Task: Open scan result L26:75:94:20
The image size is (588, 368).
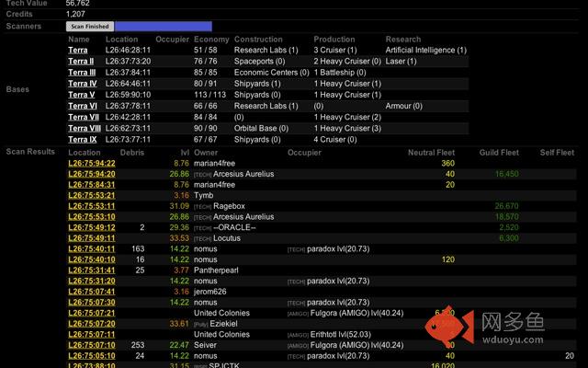Action: 91,174
